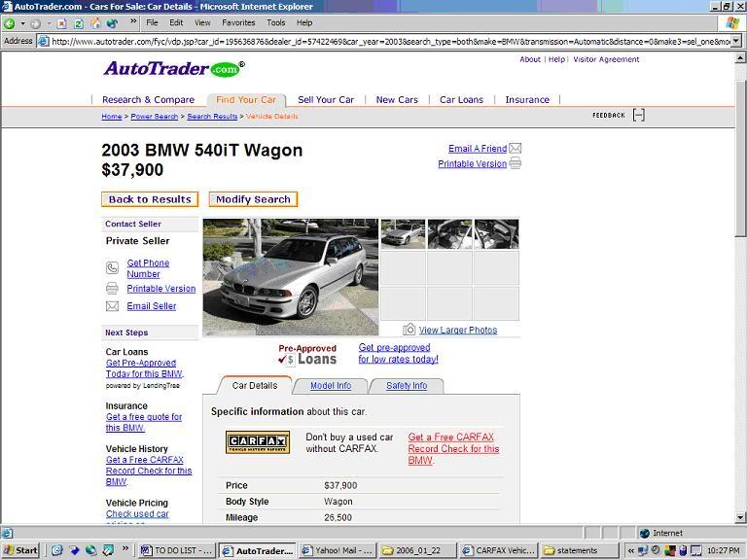747x560 pixels.
Task: Open the address bar dropdown arrow
Action: tap(736, 42)
